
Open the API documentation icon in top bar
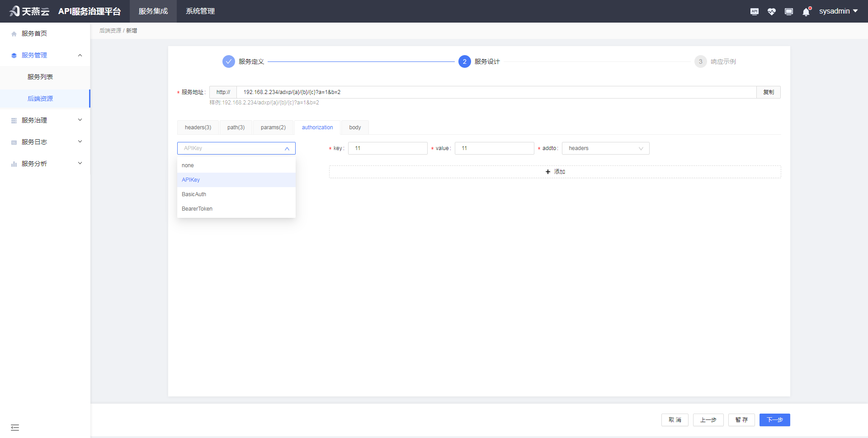tap(754, 11)
